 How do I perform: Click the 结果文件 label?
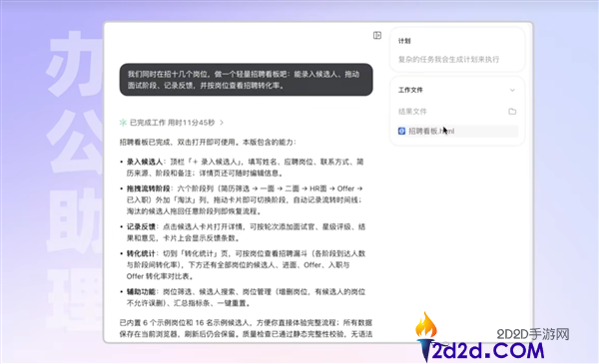pyautogui.click(x=412, y=112)
